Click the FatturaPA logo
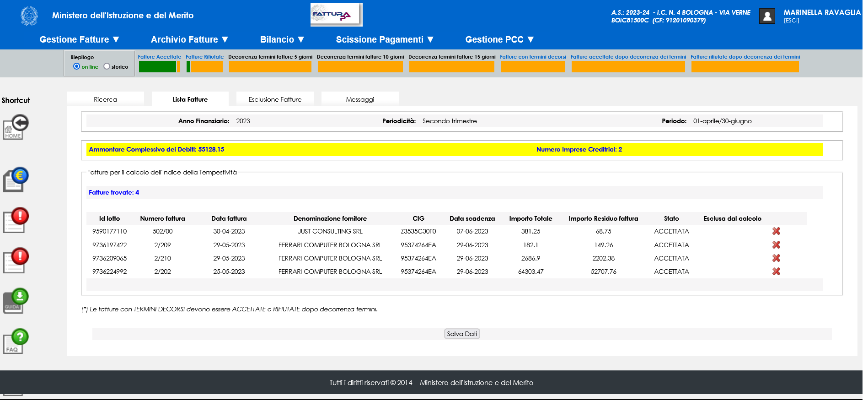The height and width of the screenshot is (402, 868). tap(336, 15)
